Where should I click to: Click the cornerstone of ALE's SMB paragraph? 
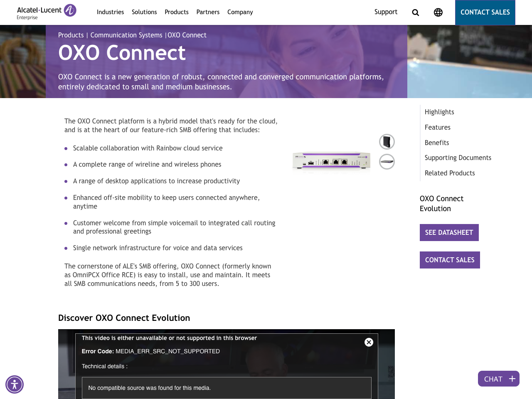point(168,275)
